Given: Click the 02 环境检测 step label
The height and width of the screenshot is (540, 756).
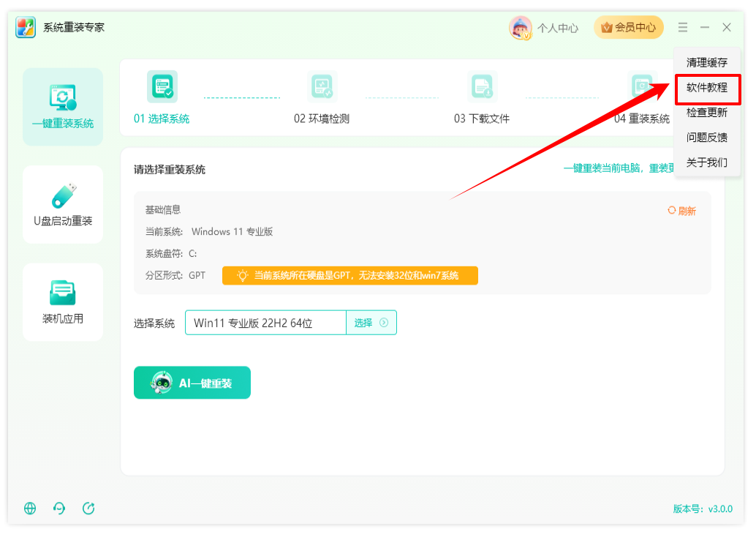Looking at the screenshot, I should coord(322,119).
